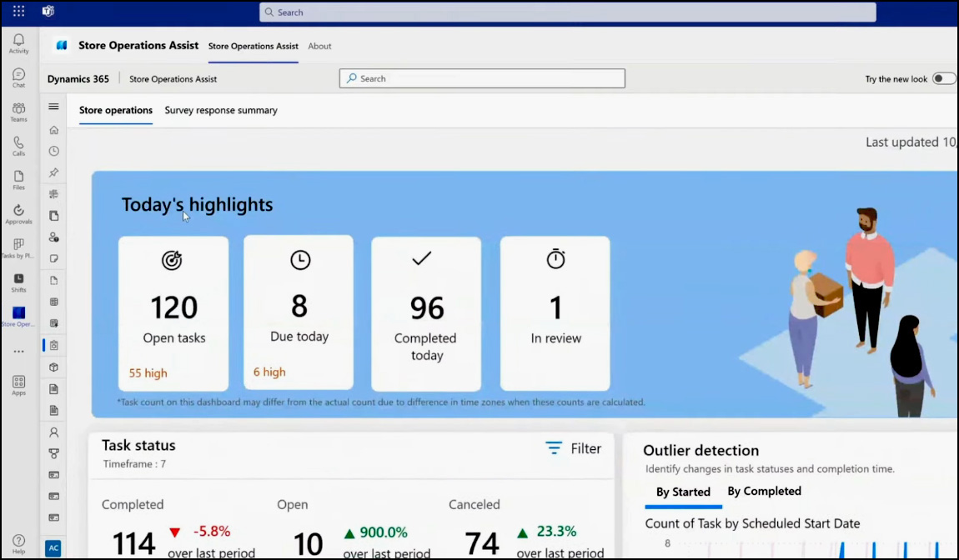The image size is (959, 560).
Task: Click the 900.0% open change indicator
Action: coord(375,532)
